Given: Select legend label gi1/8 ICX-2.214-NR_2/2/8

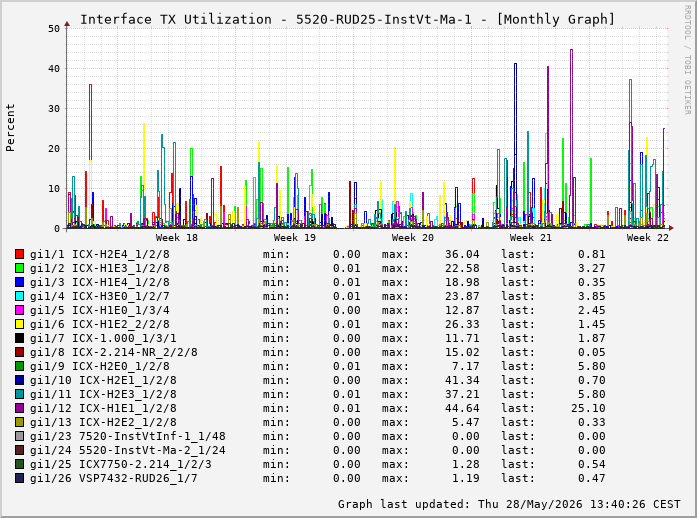Looking at the screenshot, I should pyautogui.click(x=114, y=353).
